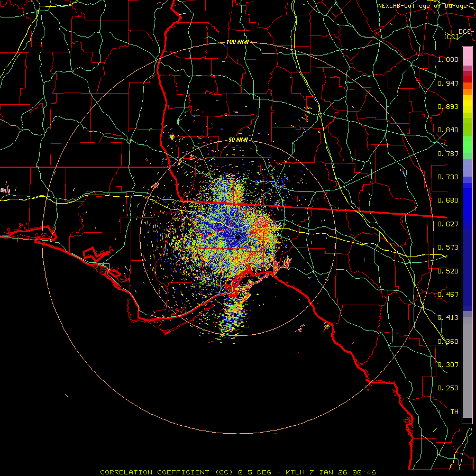
Task: Click the 50 NMI range ring label
Action: click(x=238, y=140)
